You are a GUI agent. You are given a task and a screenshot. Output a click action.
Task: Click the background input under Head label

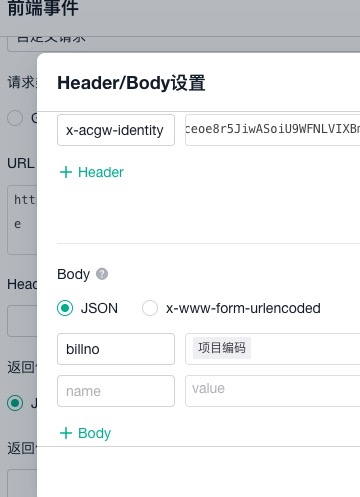pos(22,321)
